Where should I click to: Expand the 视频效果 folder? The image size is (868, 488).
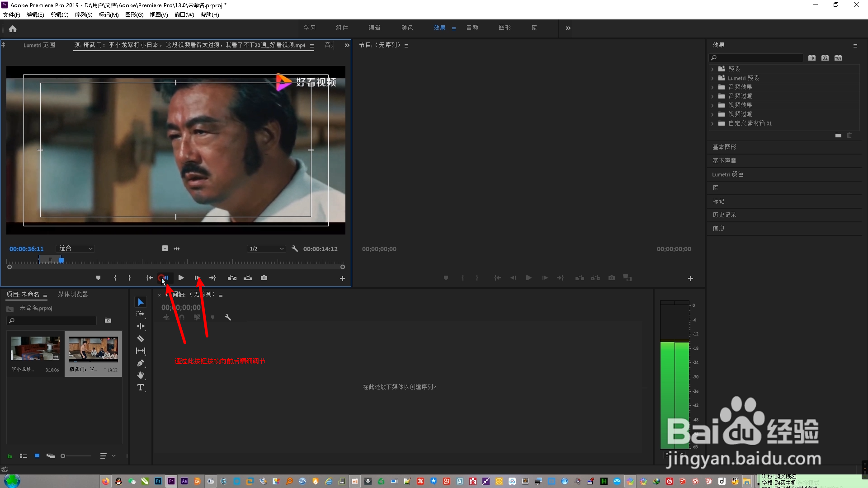(x=712, y=105)
